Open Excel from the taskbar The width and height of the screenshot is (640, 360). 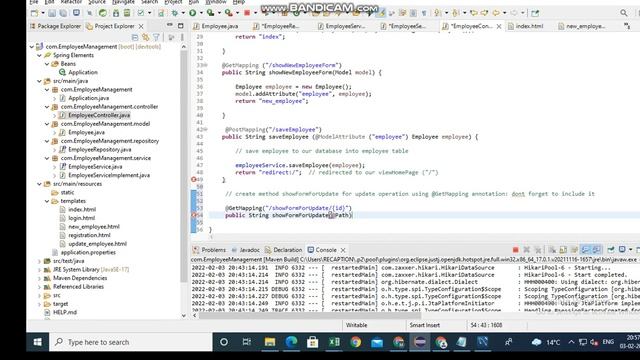(334, 342)
